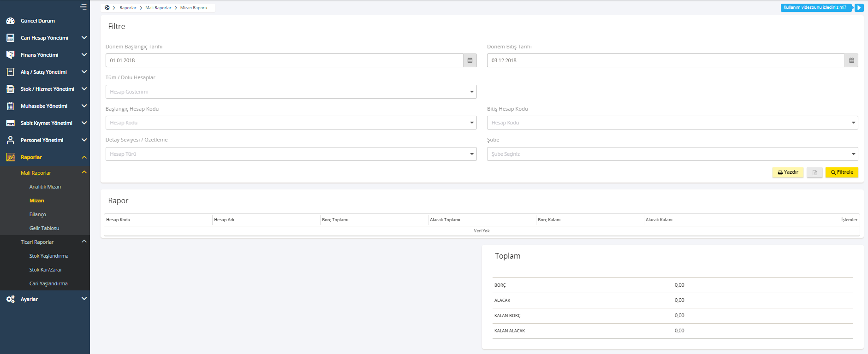Click the KALAN ALACAK total row label
This screenshot has width=868, height=354.
coord(510,331)
